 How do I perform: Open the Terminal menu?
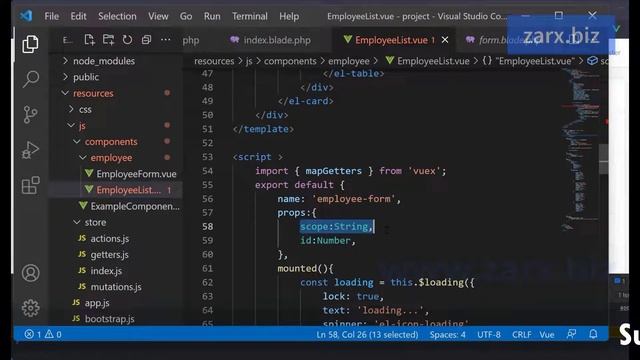(250, 16)
